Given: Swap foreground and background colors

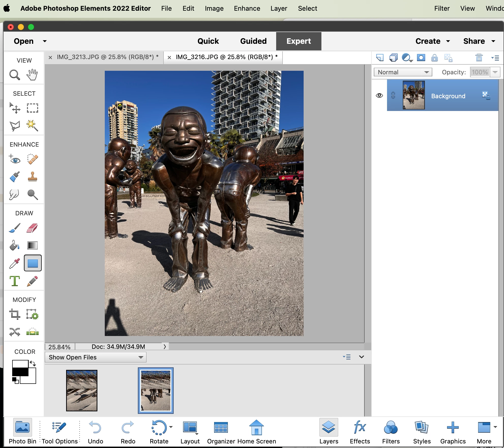Looking at the screenshot, I should pos(33,363).
